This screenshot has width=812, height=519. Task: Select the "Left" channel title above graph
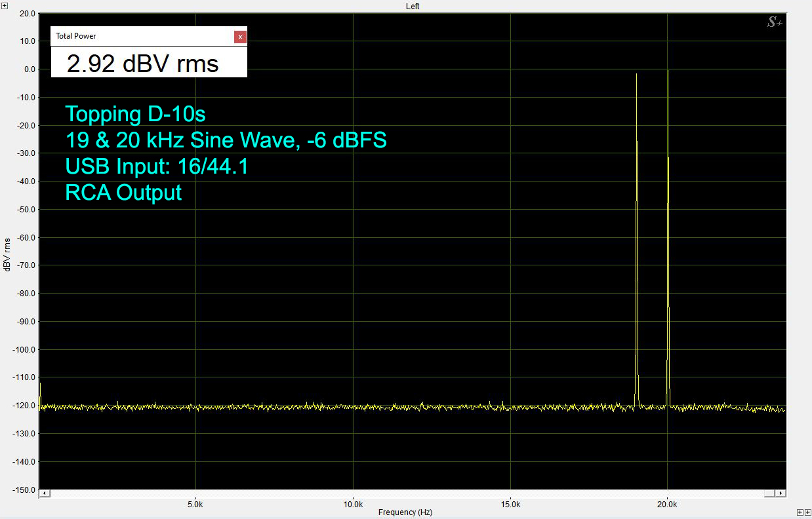pos(412,7)
